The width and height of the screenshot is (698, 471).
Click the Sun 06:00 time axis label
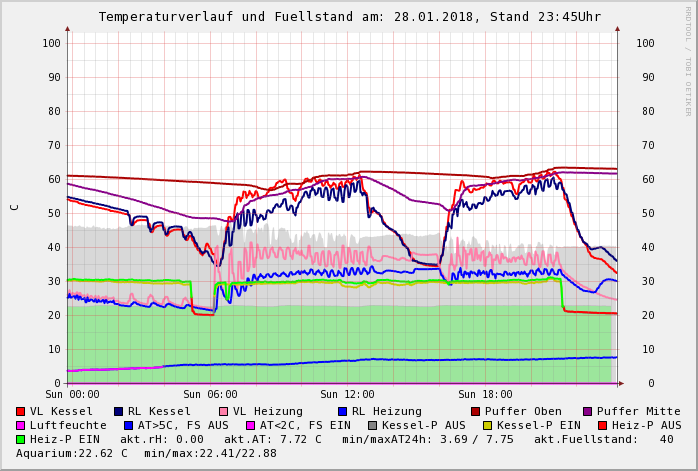pyautogui.click(x=210, y=395)
